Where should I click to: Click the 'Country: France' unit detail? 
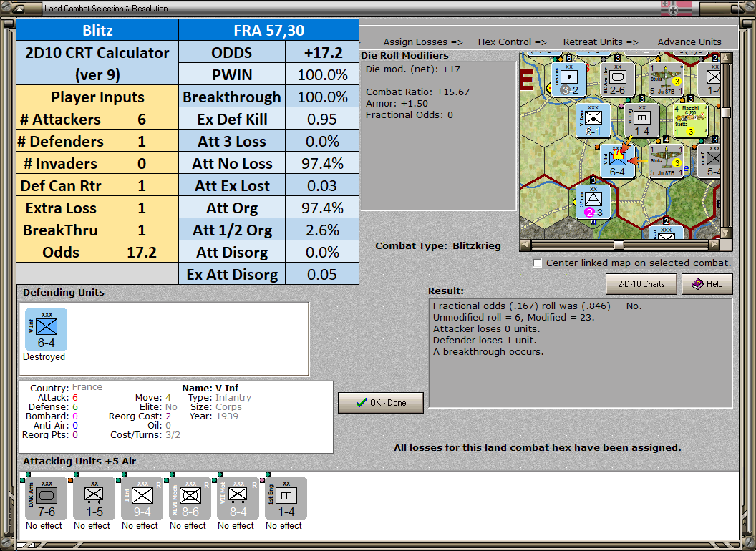click(x=66, y=388)
